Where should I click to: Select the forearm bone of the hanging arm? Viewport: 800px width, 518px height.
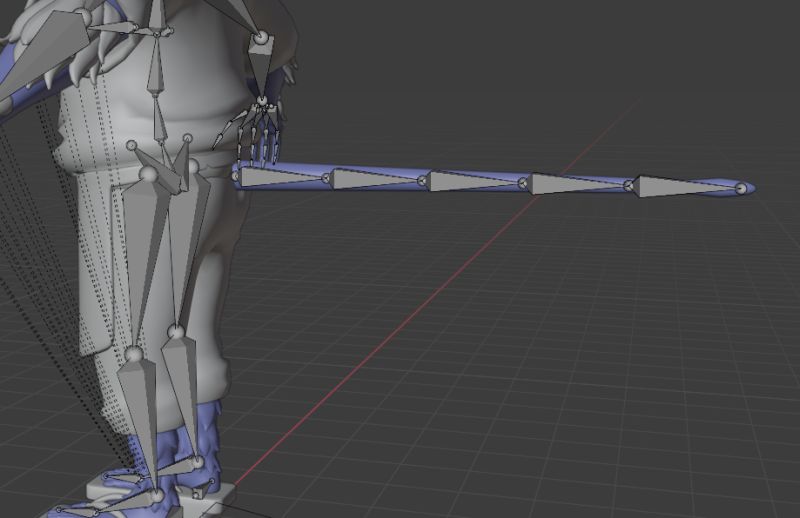click(261, 66)
